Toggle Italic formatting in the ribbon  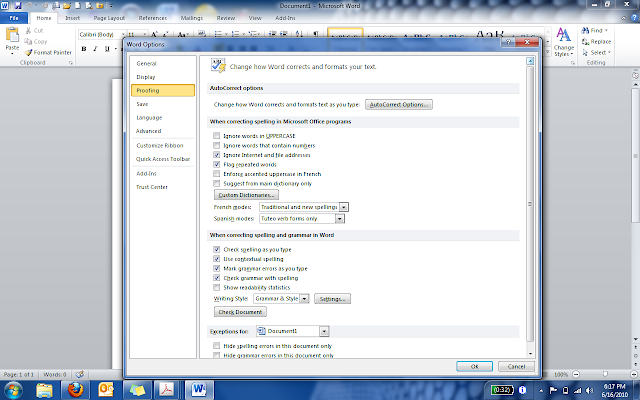pyautogui.click(x=95, y=49)
